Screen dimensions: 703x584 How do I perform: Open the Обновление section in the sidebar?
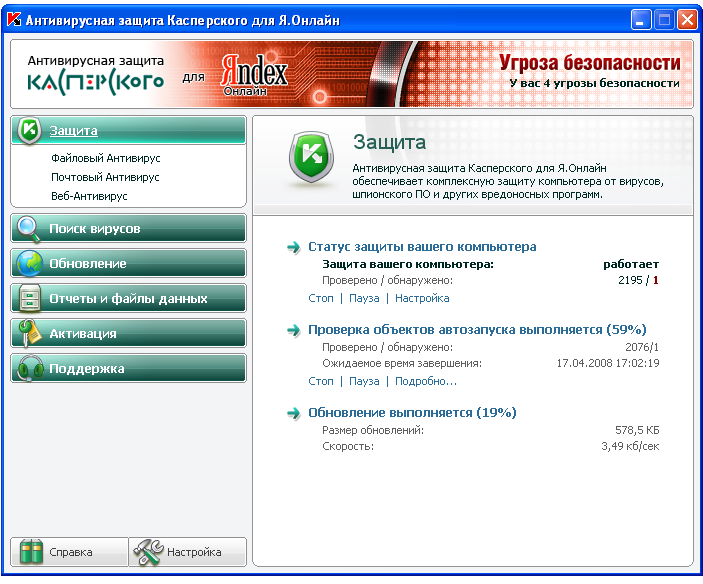(129, 264)
